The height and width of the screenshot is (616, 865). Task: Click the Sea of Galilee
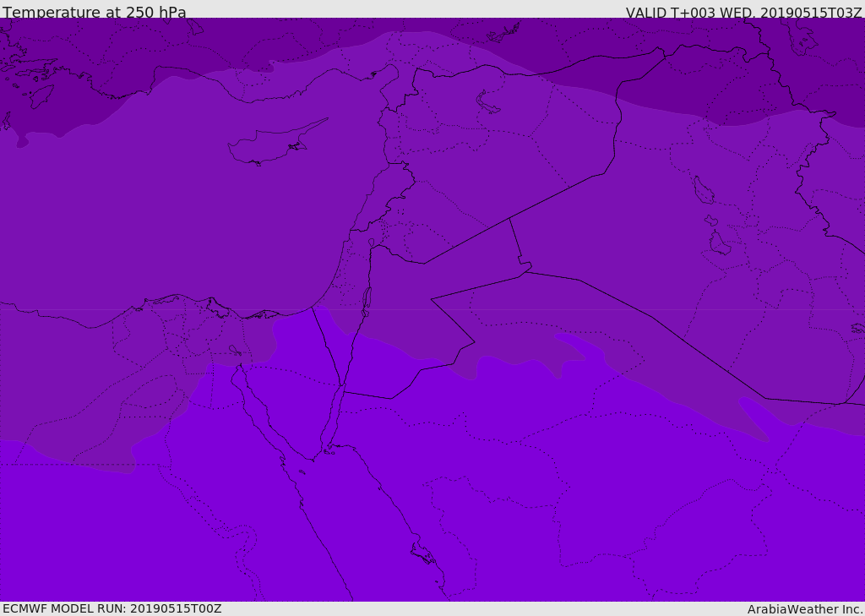pyautogui.click(x=371, y=243)
